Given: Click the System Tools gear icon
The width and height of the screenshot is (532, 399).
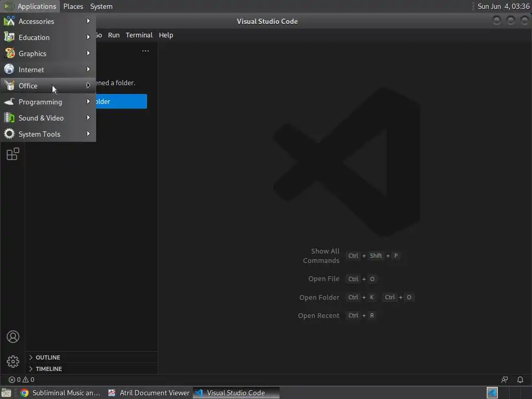Looking at the screenshot, I should click(9, 134).
